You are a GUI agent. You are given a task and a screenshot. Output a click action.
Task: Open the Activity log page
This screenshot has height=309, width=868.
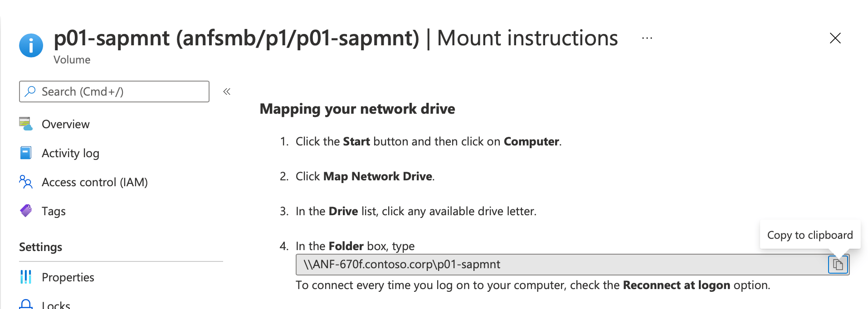(70, 153)
